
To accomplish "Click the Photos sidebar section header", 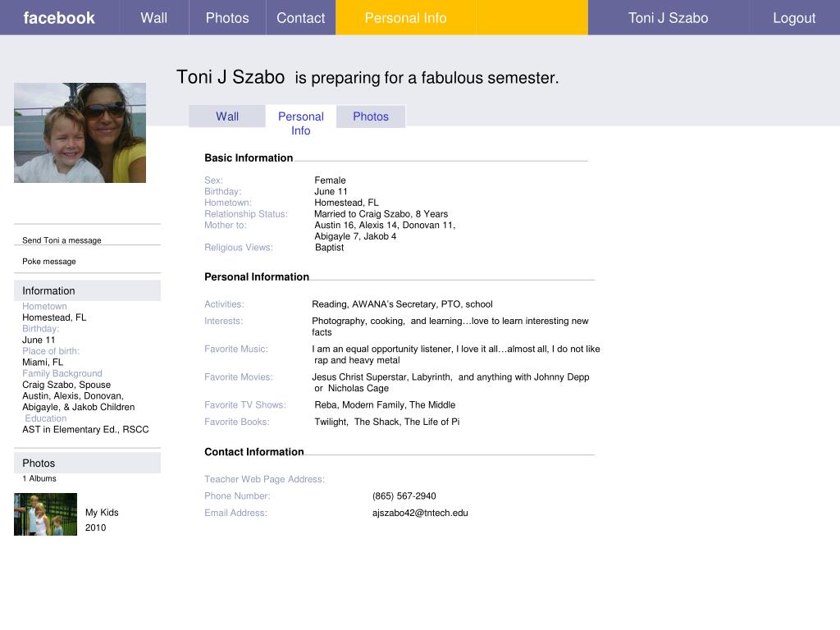I will (x=87, y=463).
